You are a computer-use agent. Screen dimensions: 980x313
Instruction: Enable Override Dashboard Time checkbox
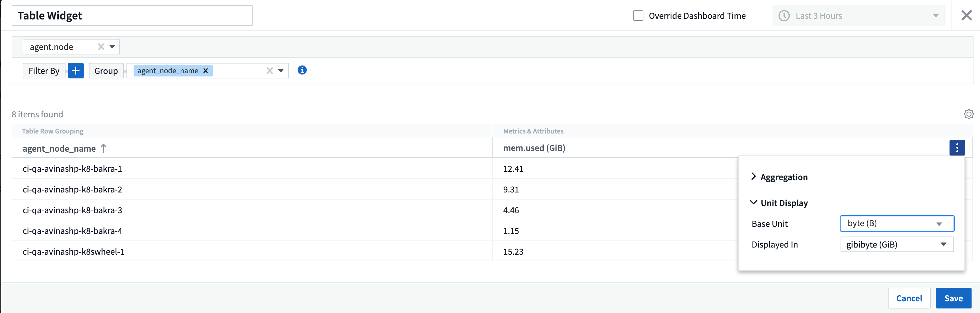point(638,16)
